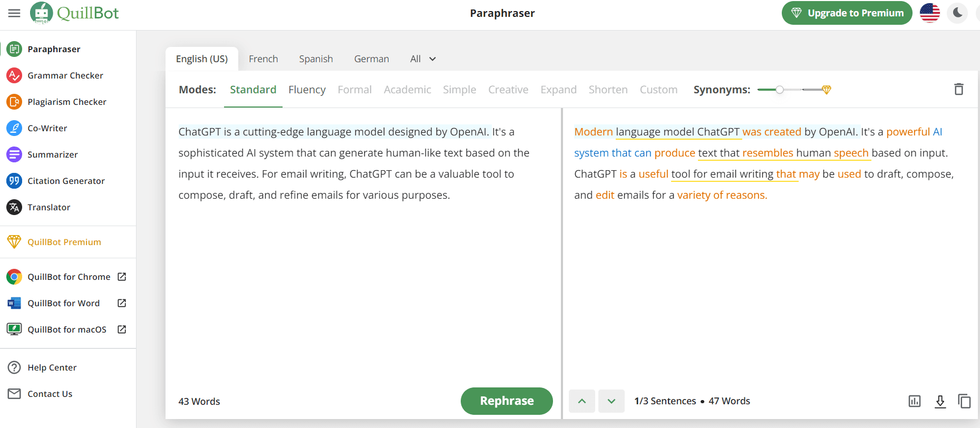Click Upgrade to Premium

point(847,13)
